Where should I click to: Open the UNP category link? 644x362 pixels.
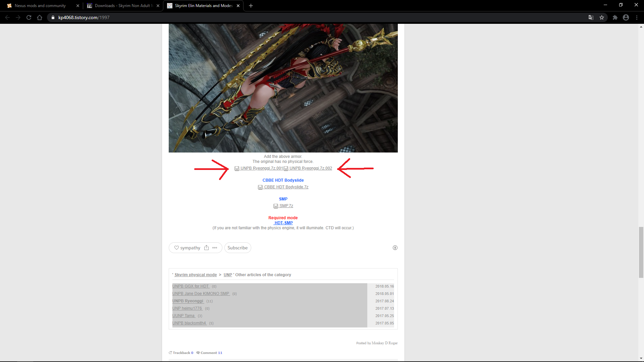point(228,275)
